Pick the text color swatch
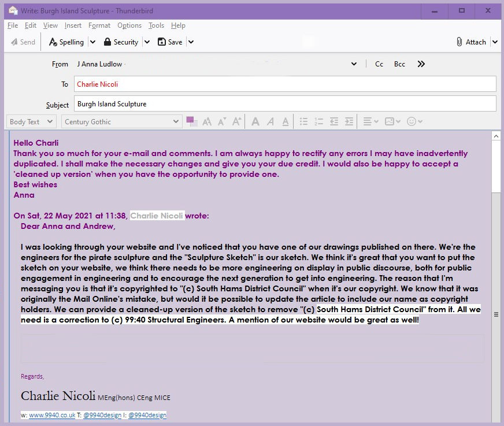The width and height of the screenshot is (504, 426). point(191,120)
